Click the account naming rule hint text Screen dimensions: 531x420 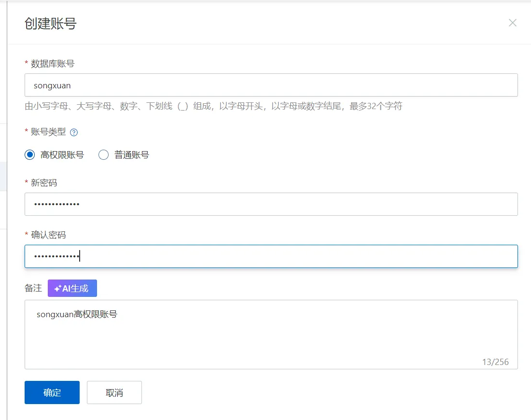point(213,106)
